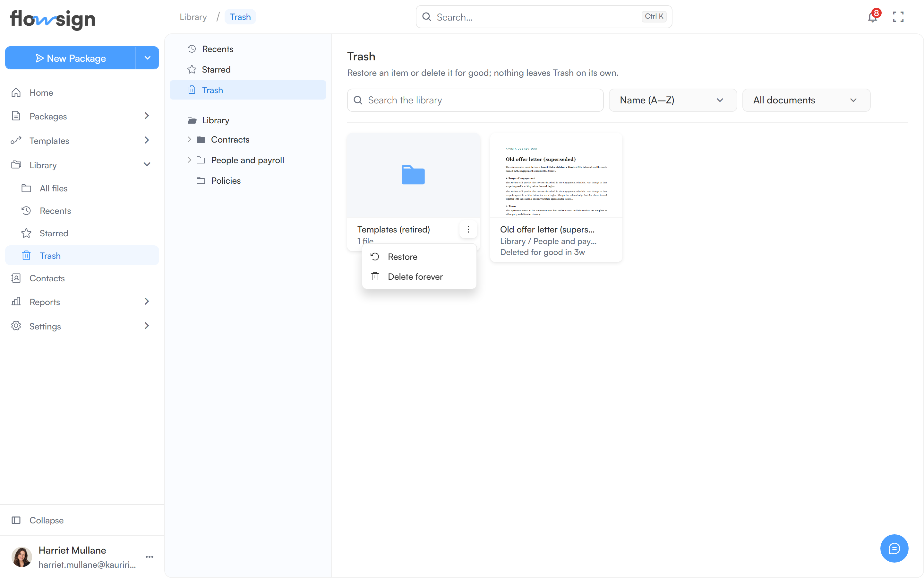
Task: Click the open Library folder icon in tree
Action: point(192,120)
